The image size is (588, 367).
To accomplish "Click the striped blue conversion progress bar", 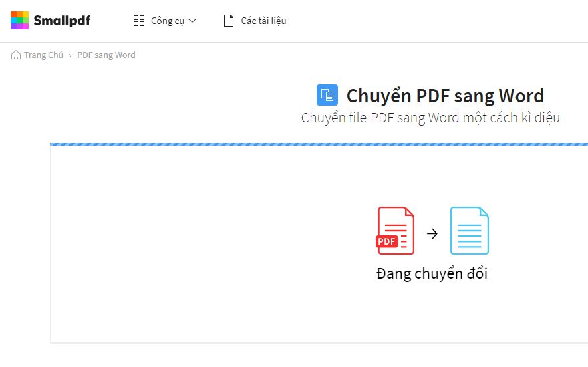I will coord(319,144).
